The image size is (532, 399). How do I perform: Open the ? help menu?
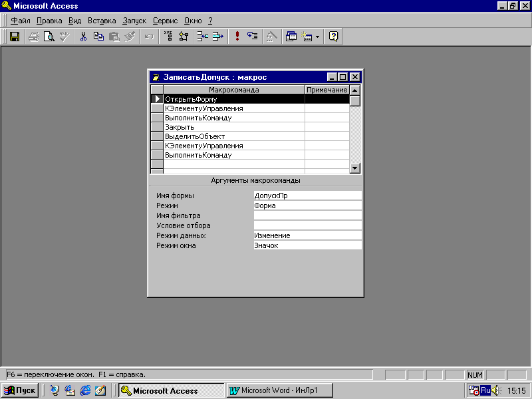click(210, 21)
